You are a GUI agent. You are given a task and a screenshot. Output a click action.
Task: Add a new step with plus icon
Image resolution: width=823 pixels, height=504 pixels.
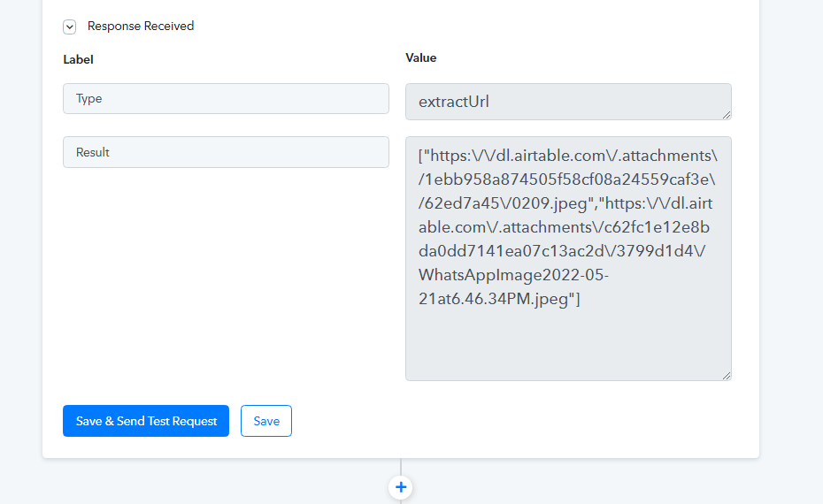401,487
